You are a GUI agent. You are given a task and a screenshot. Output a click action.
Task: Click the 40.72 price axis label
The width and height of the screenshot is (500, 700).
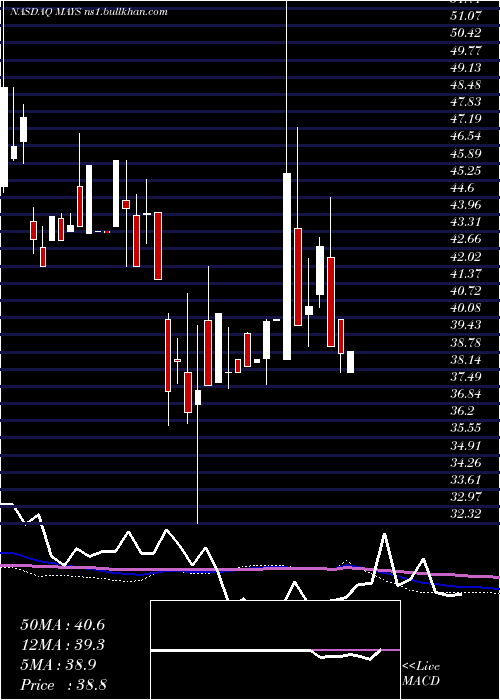pos(467,291)
